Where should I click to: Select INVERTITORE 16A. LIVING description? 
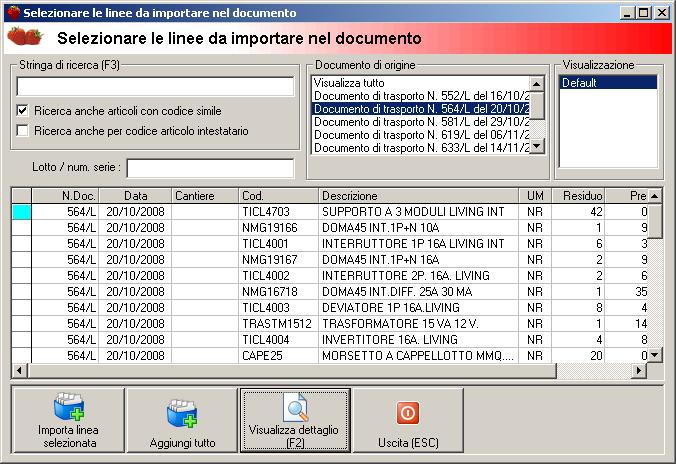click(419, 339)
